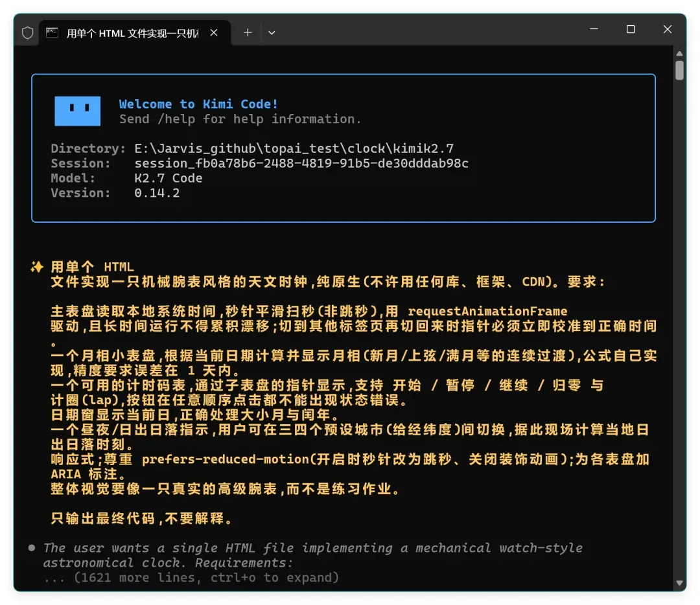Open the new tab profile dropdown
This screenshot has width=700, height=605.
point(272,32)
